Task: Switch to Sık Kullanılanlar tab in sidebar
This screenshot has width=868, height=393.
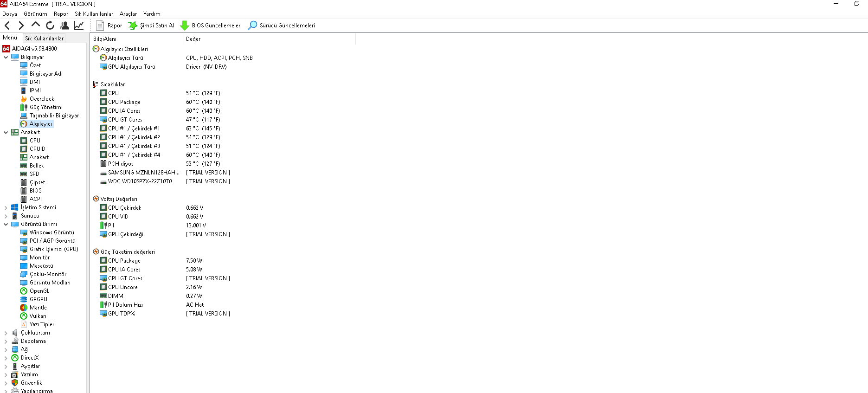Action: 44,39
